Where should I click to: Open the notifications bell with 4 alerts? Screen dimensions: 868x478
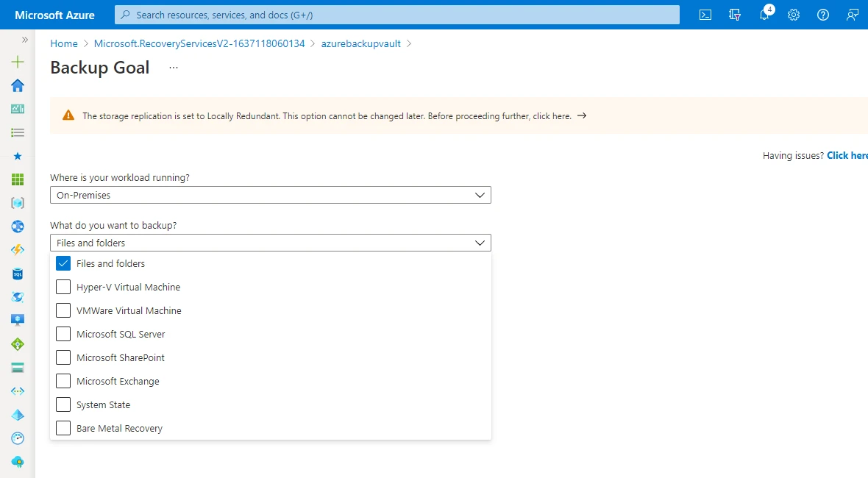pyautogui.click(x=764, y=15)
